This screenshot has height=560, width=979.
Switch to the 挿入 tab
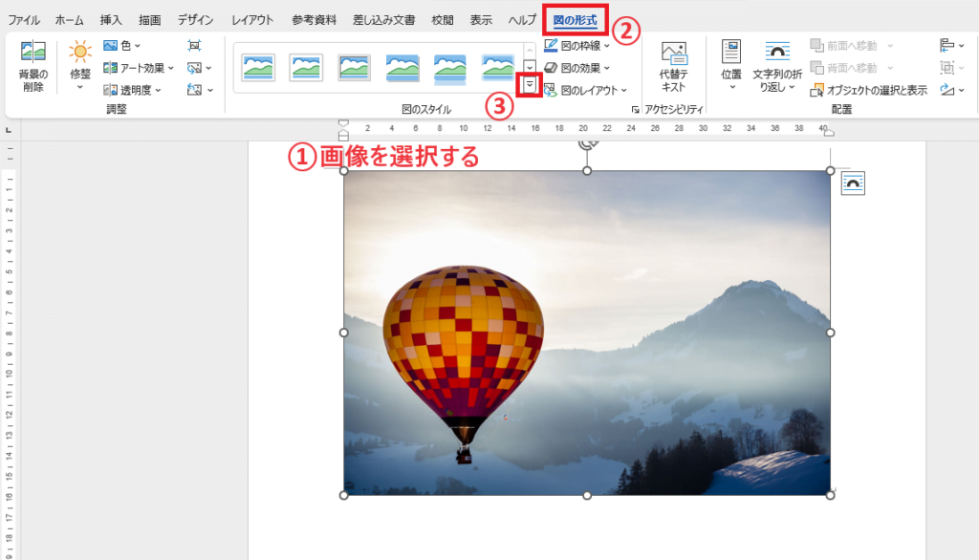[111, 20]
